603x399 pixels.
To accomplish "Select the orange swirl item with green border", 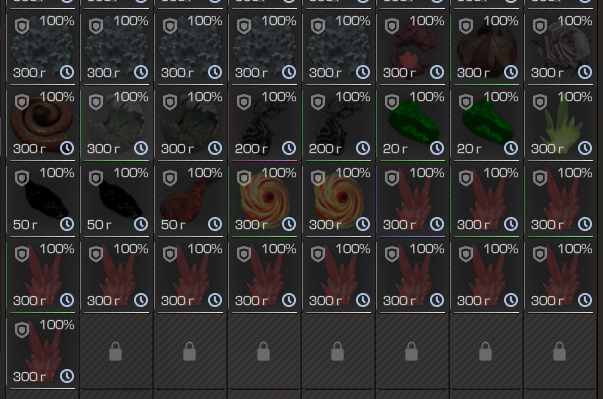I will point(264,200).
